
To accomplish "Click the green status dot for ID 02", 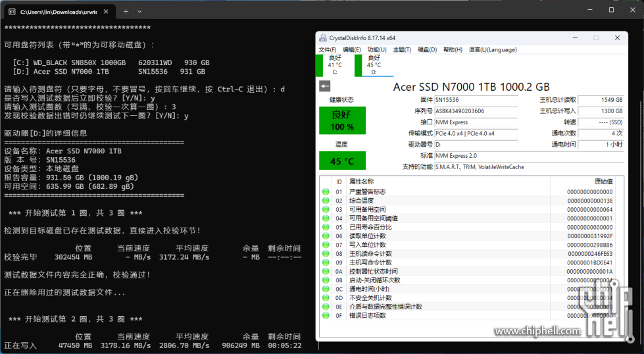I will pos(326,201).
